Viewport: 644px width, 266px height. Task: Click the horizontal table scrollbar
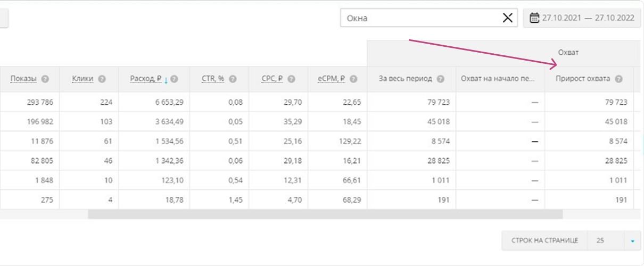tap(325, 214)
